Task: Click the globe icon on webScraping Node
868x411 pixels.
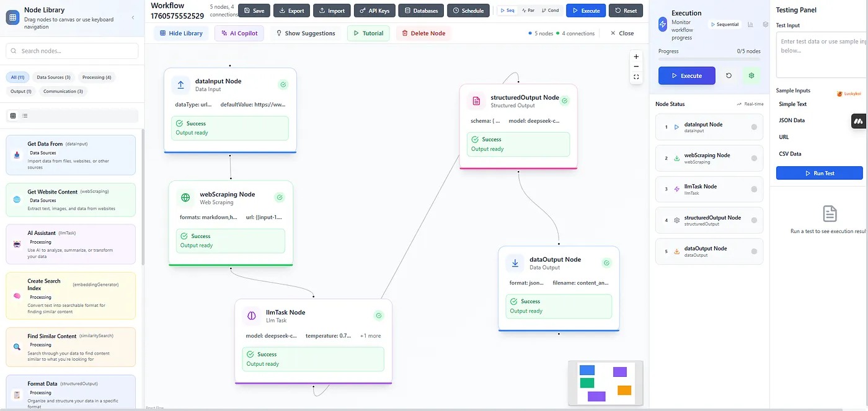Action: click(x=185, y=198)
